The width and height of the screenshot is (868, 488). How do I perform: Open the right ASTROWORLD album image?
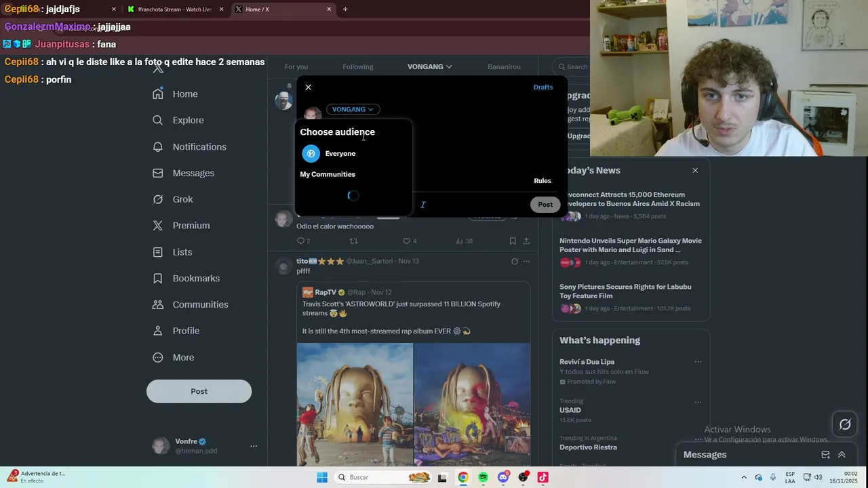(472, 405)
